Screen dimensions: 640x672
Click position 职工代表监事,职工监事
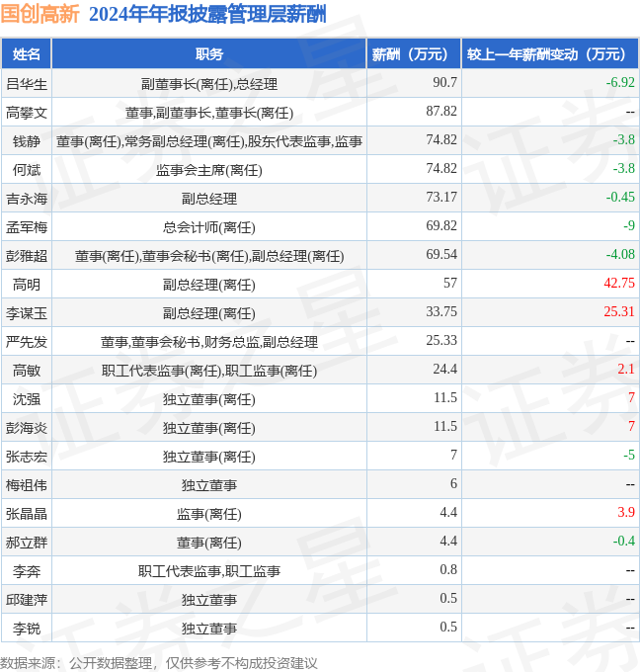coord(209,571)
